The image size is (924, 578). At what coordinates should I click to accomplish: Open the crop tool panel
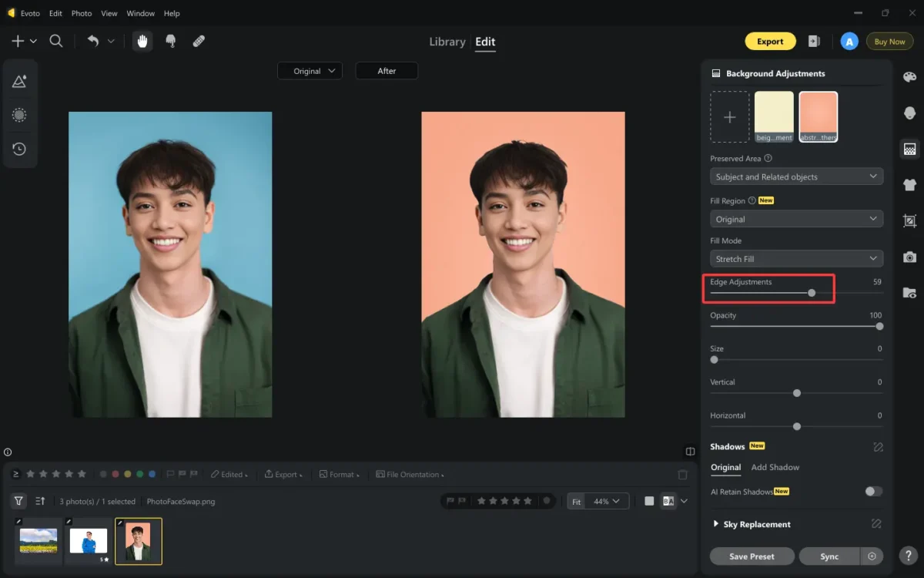click(x=909, y=220)
